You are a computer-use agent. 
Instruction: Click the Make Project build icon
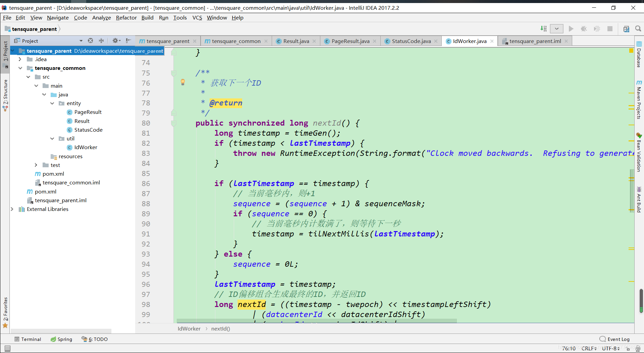[x=543, y=29]
